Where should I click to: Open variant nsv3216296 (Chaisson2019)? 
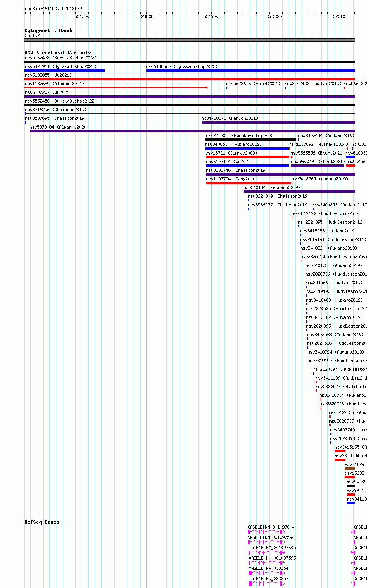56,110
